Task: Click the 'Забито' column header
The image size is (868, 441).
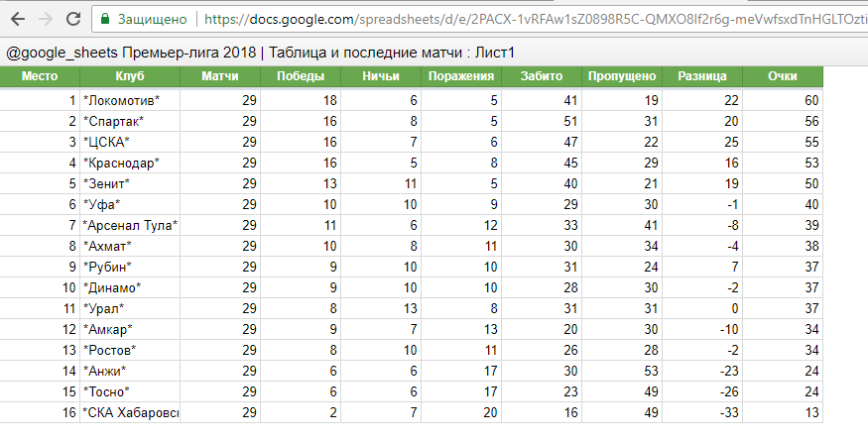Action: [542, 76]
